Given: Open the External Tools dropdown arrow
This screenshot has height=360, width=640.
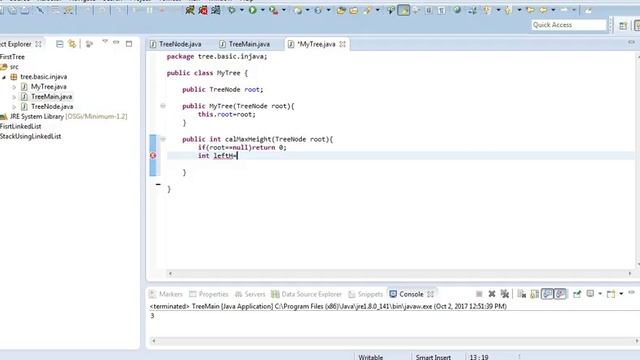Looking at the screenshot, I should pos(284,10).
